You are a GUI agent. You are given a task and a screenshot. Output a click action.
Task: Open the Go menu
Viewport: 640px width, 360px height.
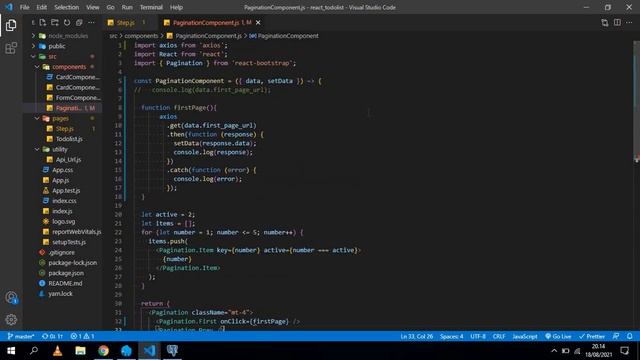click(x=111, y=7)
